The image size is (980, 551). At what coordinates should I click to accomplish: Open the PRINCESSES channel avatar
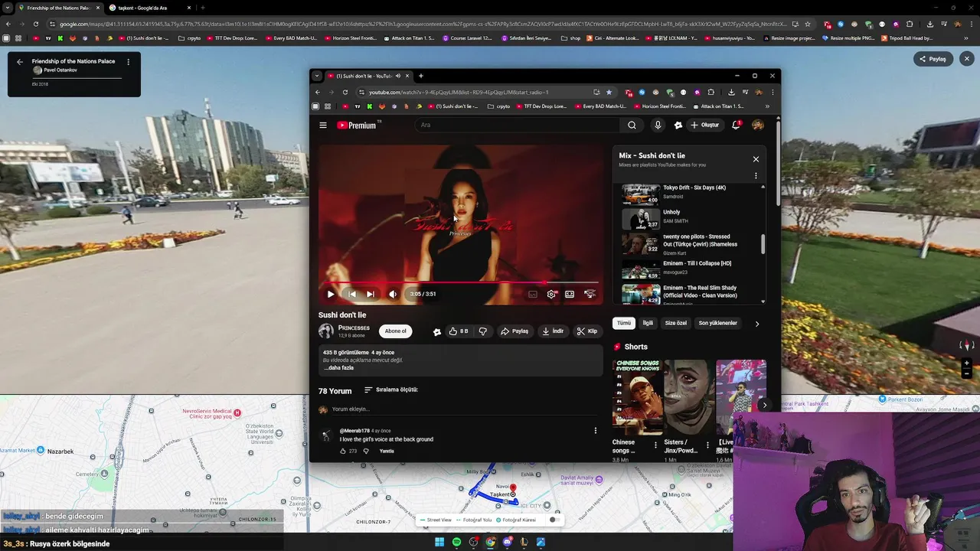[326, 331]
